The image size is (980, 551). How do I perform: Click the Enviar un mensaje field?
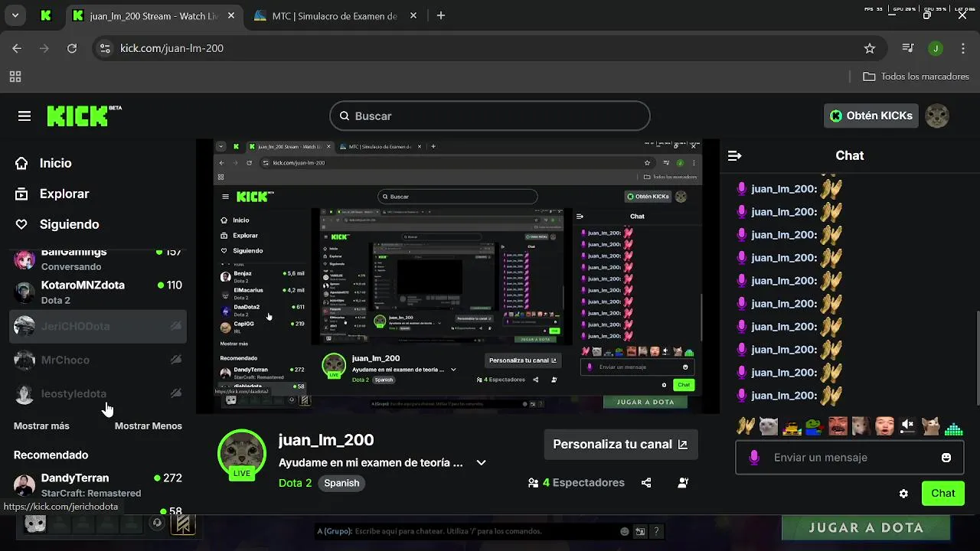click(850, 458)
